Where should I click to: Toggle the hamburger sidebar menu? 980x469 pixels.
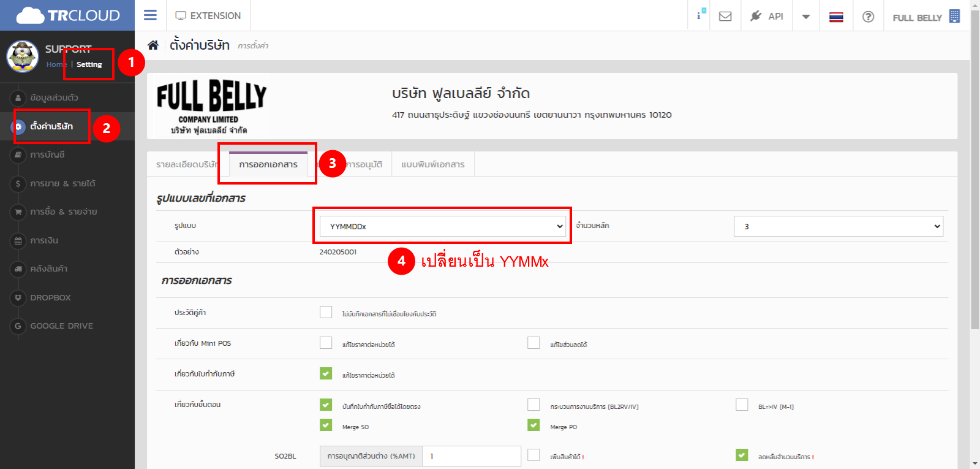pyautogui.click(x=150, y=15)
